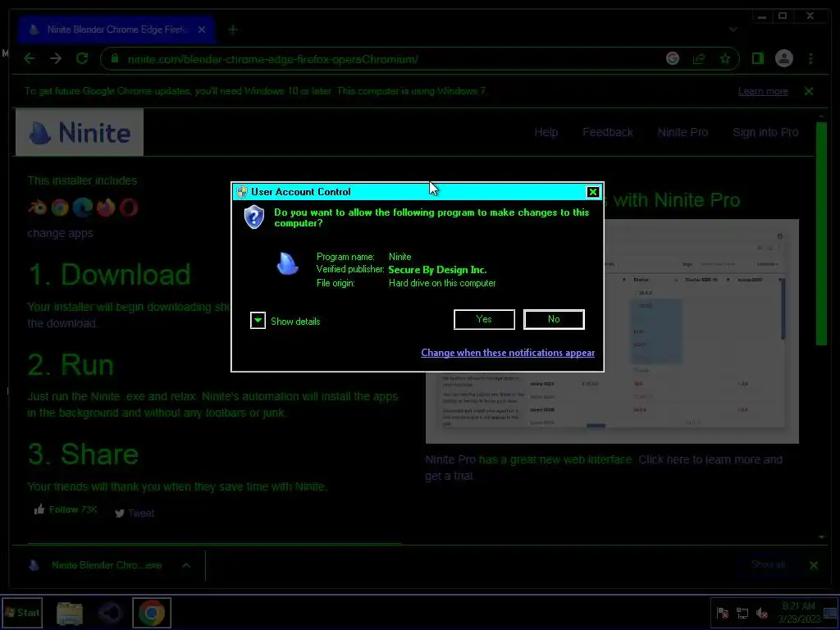
Task: Click the page scrollbar down arrow
Action: tap(822, 536)
